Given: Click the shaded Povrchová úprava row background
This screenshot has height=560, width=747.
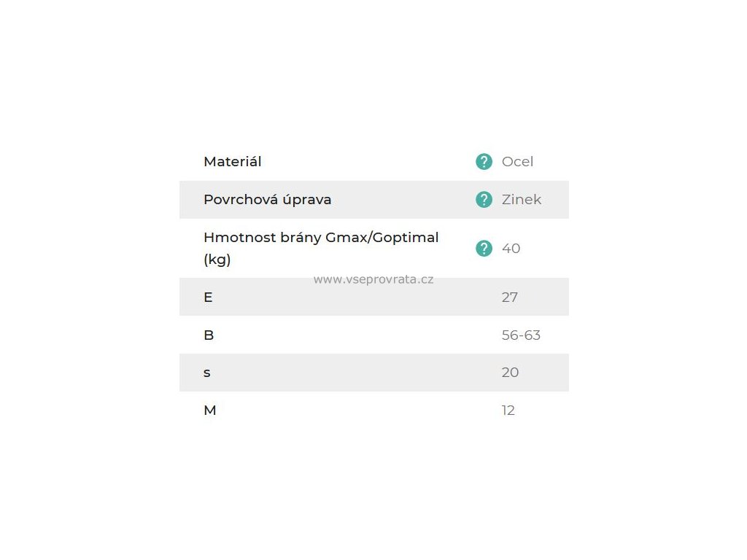Looking at the screenshot, I should tap(374, 200).
